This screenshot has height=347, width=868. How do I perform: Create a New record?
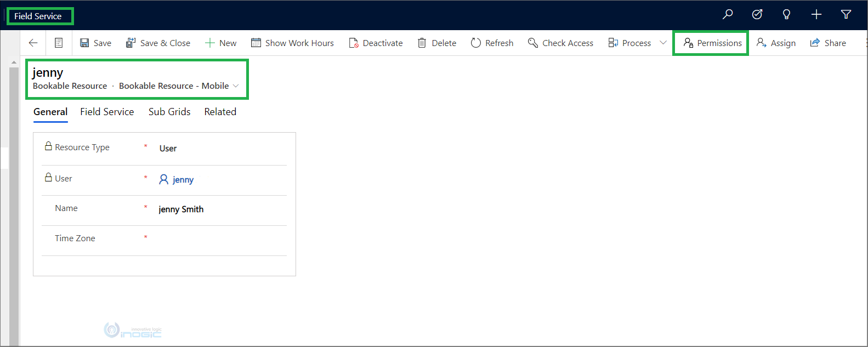click(220, 43)
